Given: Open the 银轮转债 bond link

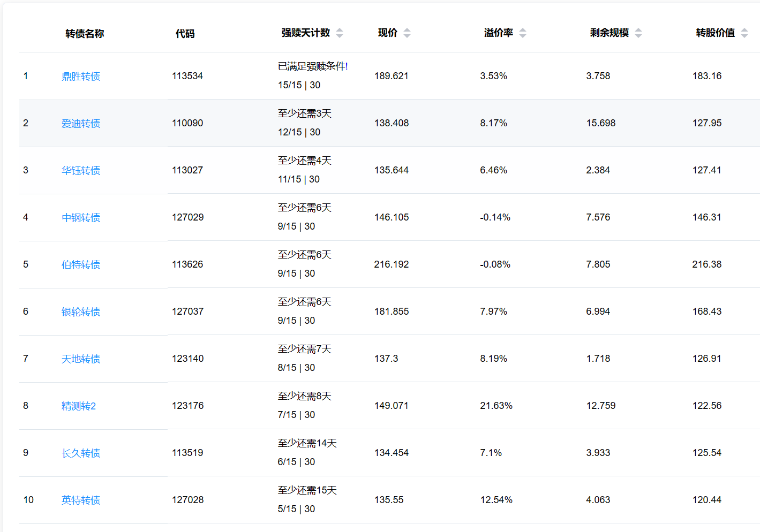Looking at the screenshot, I should point(81,312).
